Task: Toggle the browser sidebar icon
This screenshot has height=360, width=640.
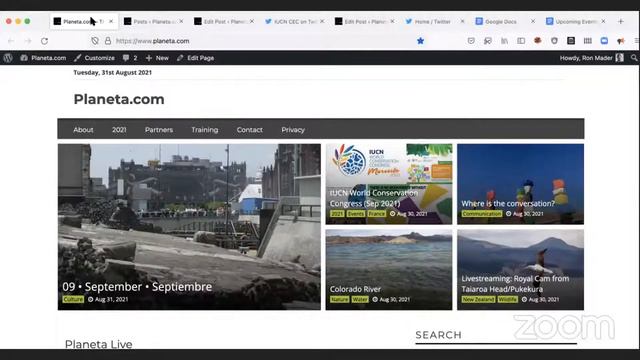Action: [521, 41]
